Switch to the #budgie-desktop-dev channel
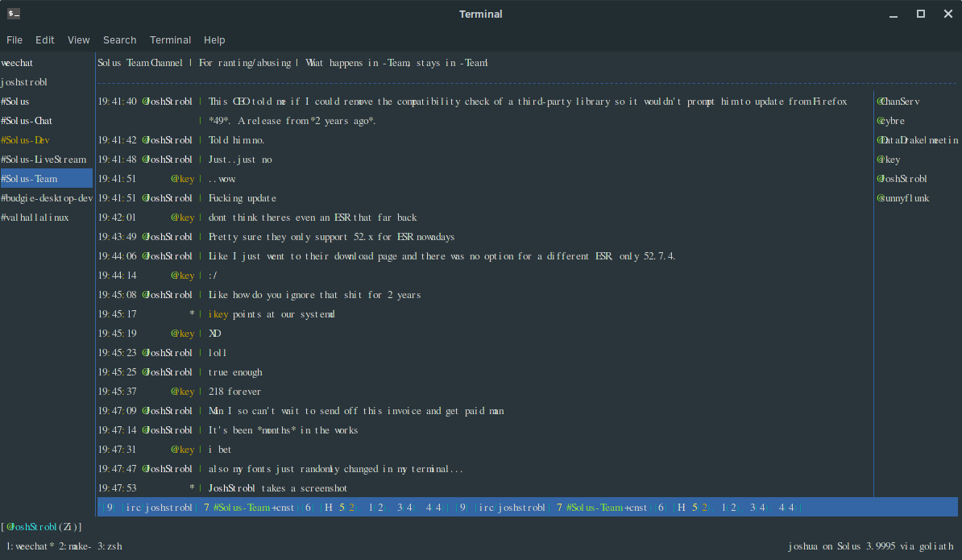 tap(47, 198)
